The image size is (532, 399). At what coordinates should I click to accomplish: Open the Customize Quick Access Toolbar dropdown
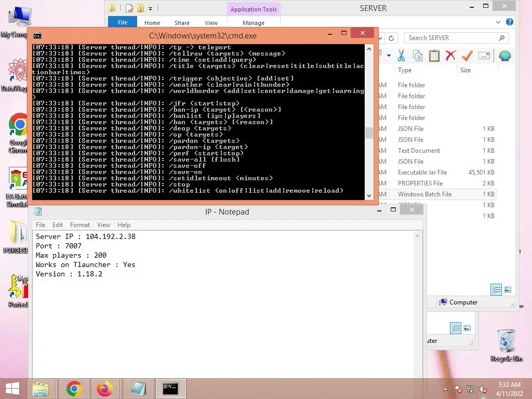tap(150, 8)
